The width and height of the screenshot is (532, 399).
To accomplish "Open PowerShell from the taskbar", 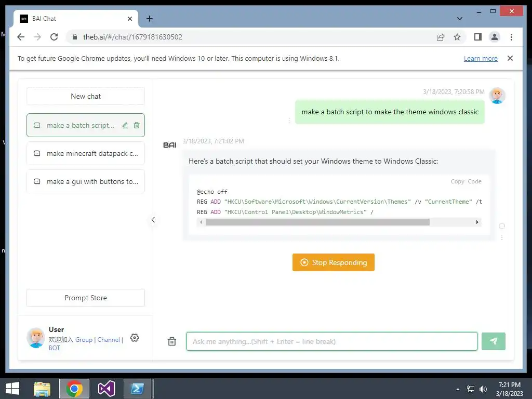I will tap(137, 389).
